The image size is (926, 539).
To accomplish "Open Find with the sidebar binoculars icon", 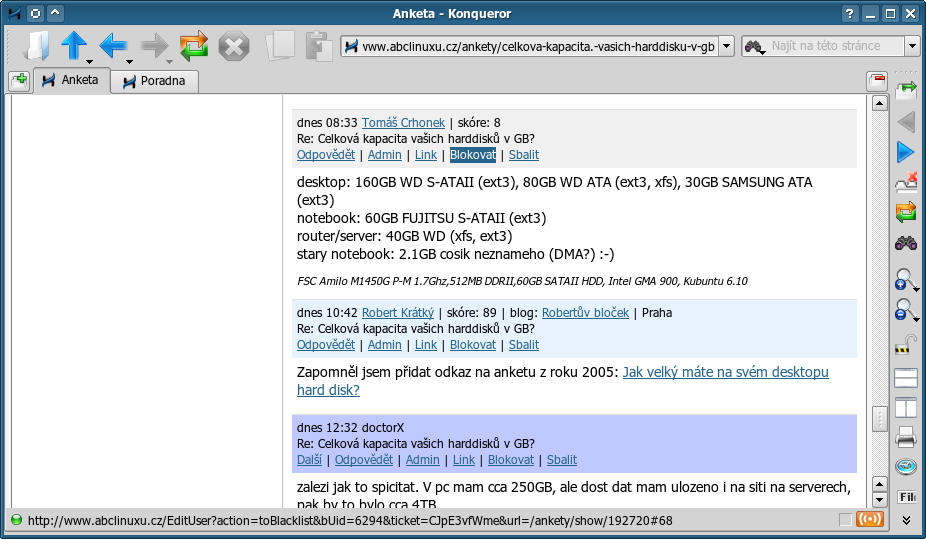I will coord(906,243).
